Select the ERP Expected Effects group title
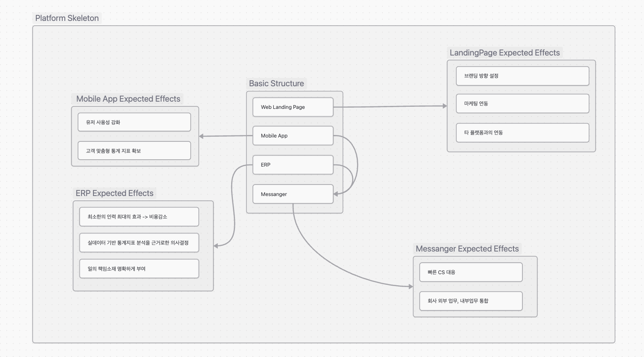This screenshot has height=357, width=644. (x=114, y=193)
